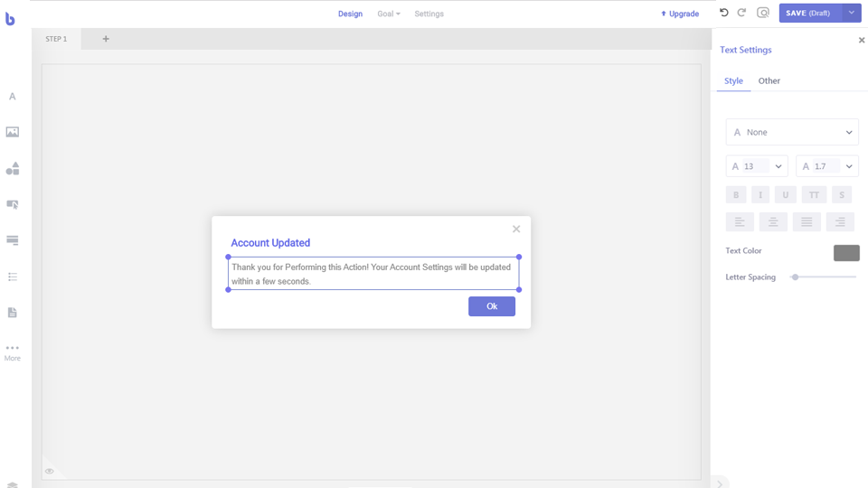The width and height of the screenshot is (868, 488).
Task: Undo the last change
Action: [x=723, y=13]
